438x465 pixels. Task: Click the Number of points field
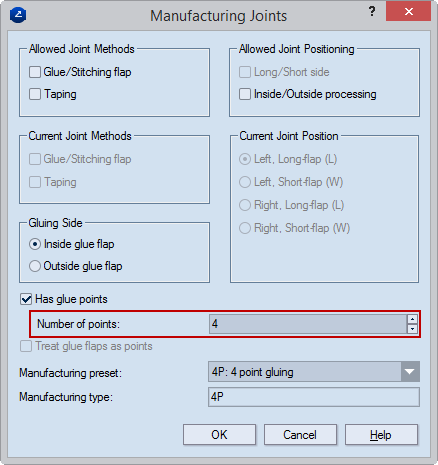click(x=308, y=324)
